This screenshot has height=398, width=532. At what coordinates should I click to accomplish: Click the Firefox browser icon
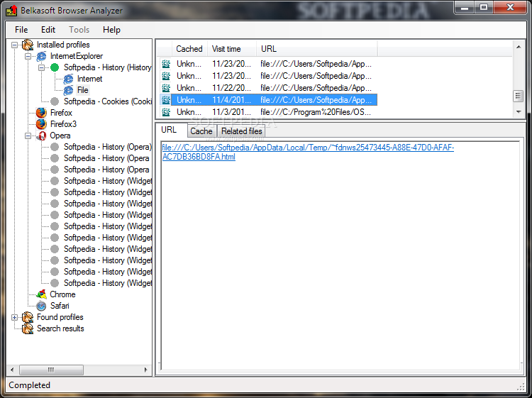point(41,113)
